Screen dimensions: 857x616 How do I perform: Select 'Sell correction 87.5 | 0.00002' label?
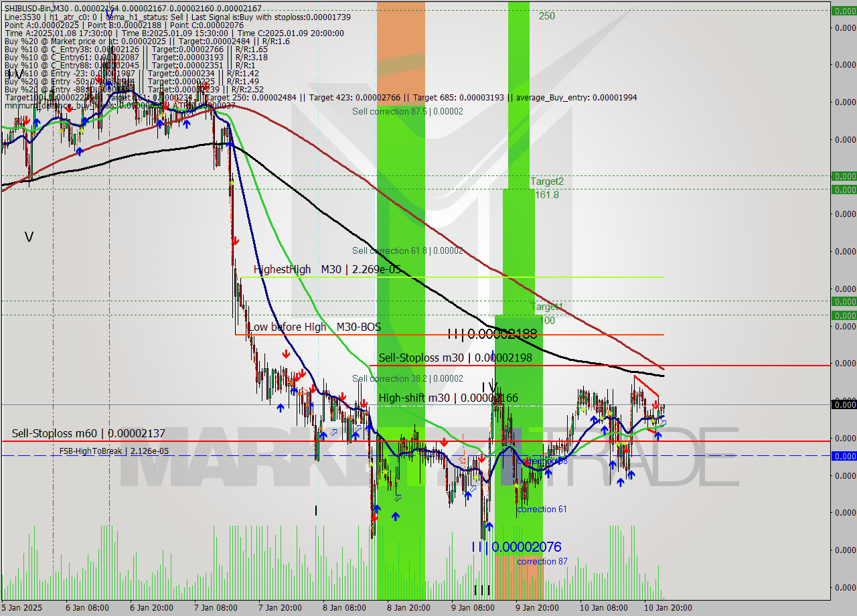click(408, 112)
